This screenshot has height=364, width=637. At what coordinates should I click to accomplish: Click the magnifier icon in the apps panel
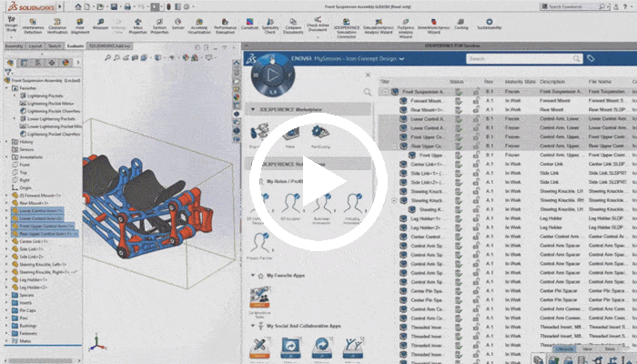pyautogui.click(x=368, y=92)
